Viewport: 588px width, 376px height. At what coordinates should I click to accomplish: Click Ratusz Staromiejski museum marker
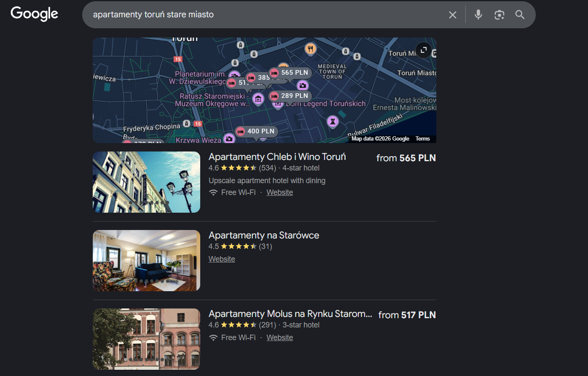[258, 99]
